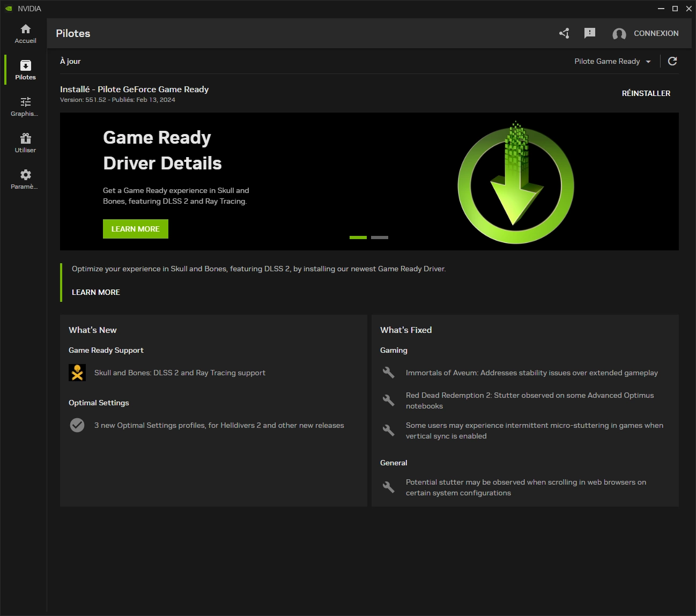
Task: Click the green LEARN MORE banner button
Action: [x=136, y=229]
